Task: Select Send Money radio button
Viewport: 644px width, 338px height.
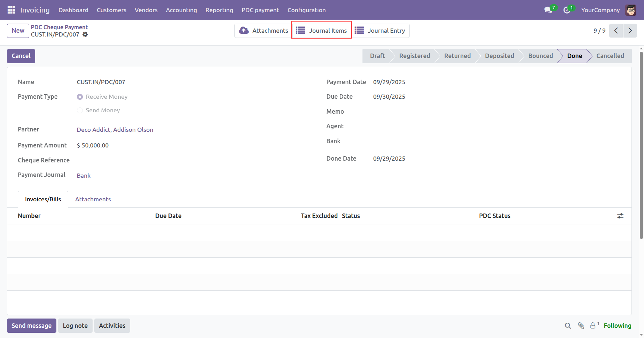Action: pos(80,111)
